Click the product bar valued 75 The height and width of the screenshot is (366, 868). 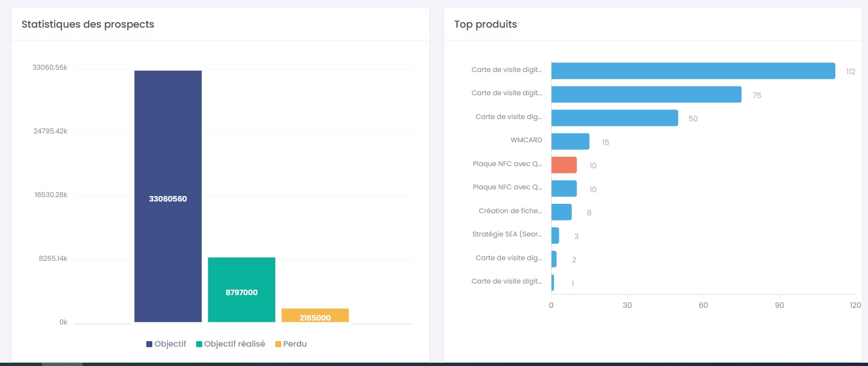[x=646, y=95]
